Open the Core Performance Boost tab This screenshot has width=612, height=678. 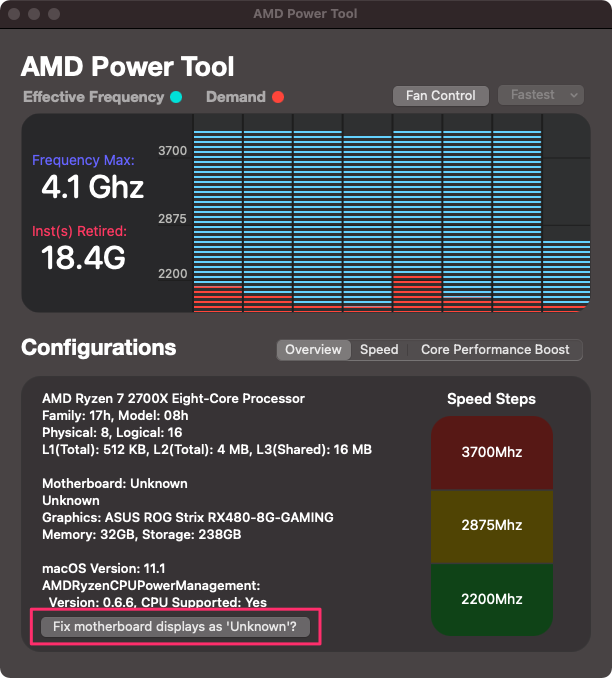pyautogui.click(x=495, y=350)
